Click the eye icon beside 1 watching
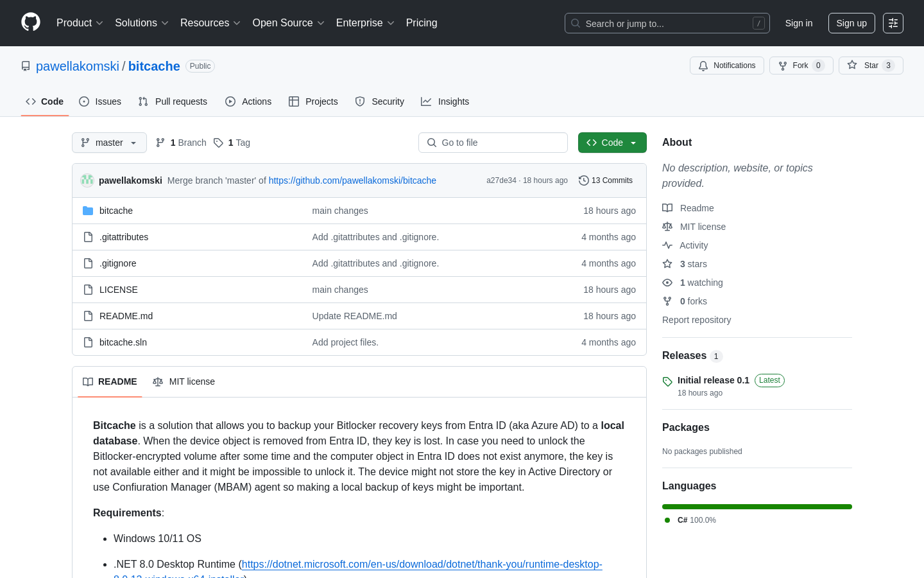 coord(667,283)
